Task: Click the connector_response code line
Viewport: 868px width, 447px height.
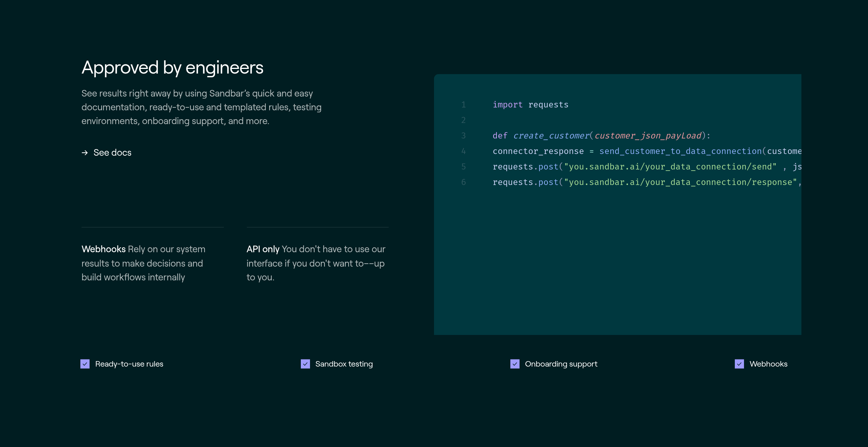Action: pos(647,151)
